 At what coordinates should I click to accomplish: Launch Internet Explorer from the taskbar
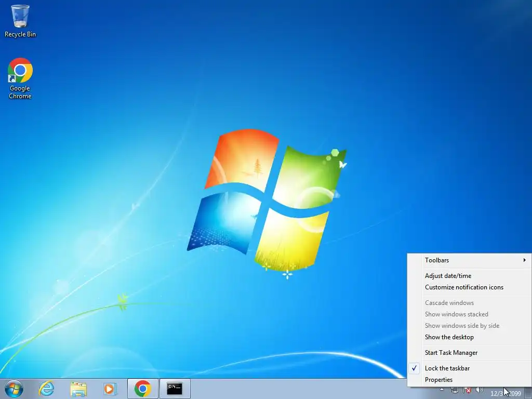pyautogui.click(x=46, y=389)
